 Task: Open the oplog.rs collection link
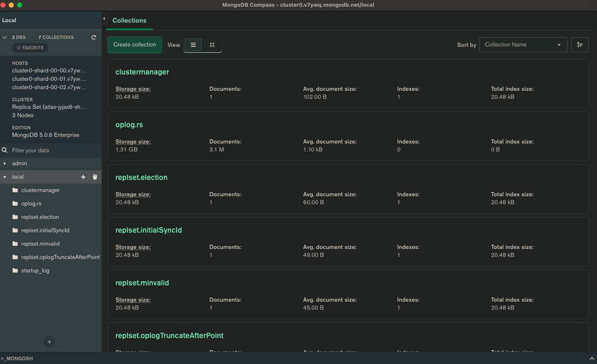129,125
